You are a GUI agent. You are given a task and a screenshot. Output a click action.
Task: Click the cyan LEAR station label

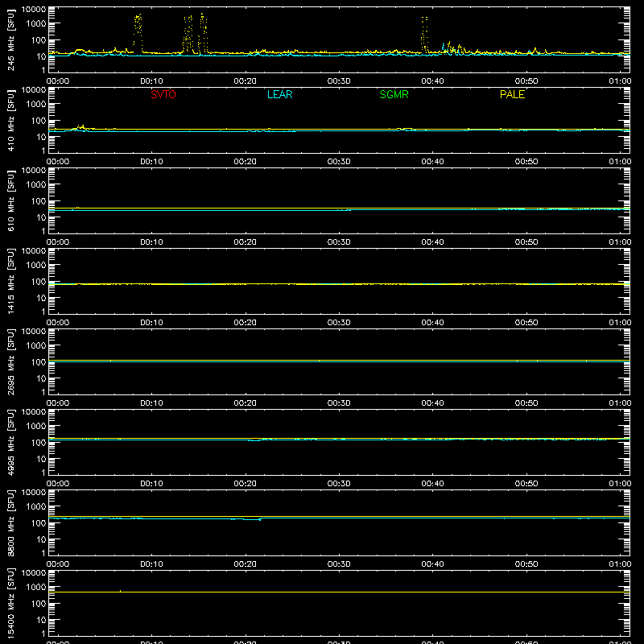pyautogui.click(x=279, y=94)
